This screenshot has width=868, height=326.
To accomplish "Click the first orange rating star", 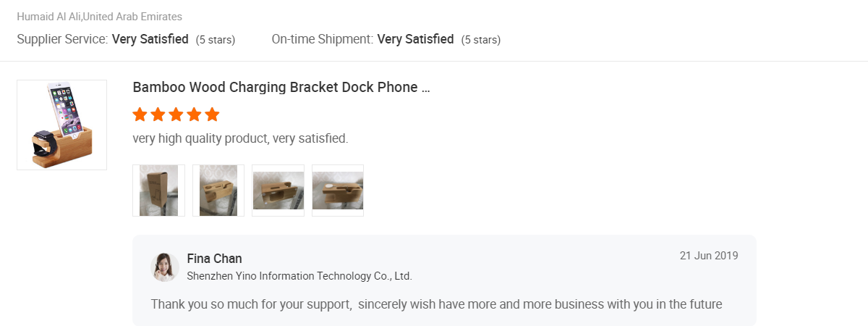I will coord(140,114).
